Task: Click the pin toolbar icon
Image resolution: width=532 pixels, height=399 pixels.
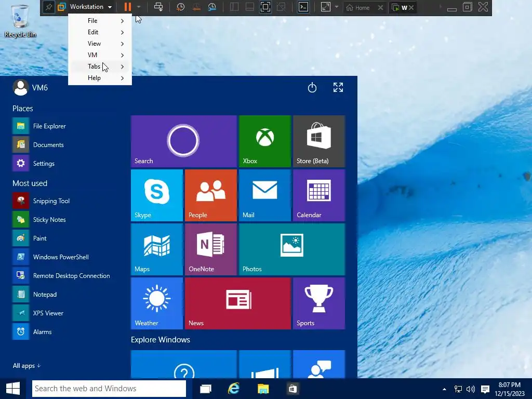Action: tap(48, 7)
